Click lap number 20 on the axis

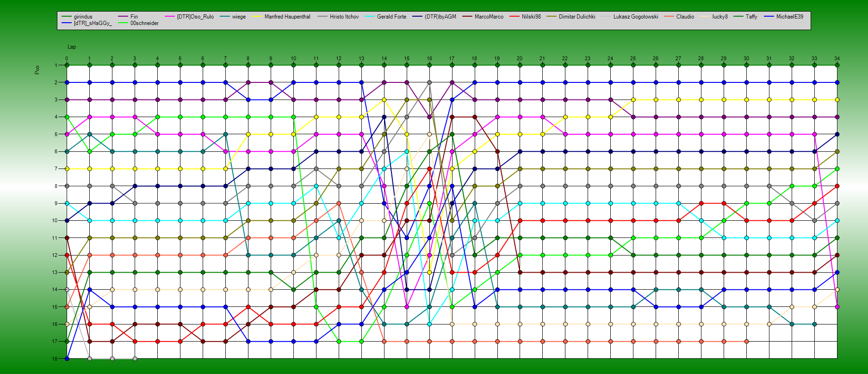520,59
